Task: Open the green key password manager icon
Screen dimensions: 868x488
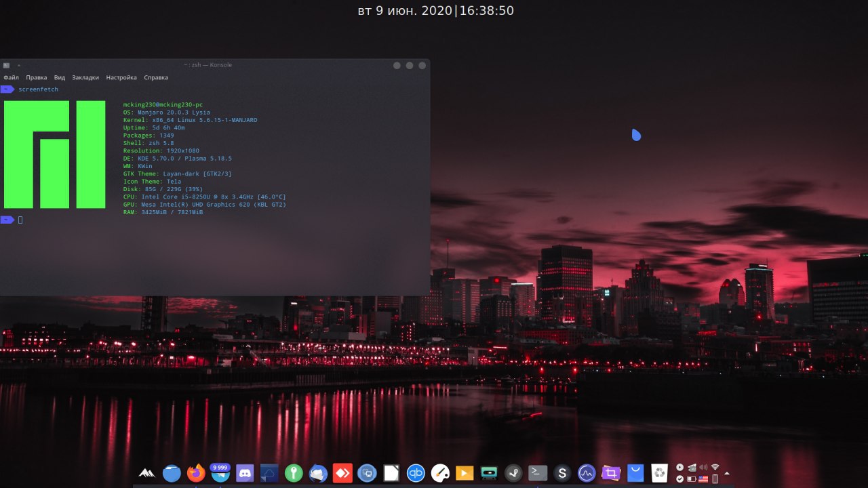Action: click(294, 472)
